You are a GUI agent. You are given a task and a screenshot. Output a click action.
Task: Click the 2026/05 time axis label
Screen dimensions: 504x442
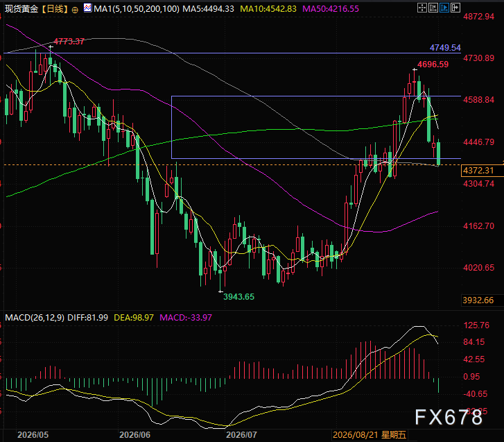click(x=33, y=435)
